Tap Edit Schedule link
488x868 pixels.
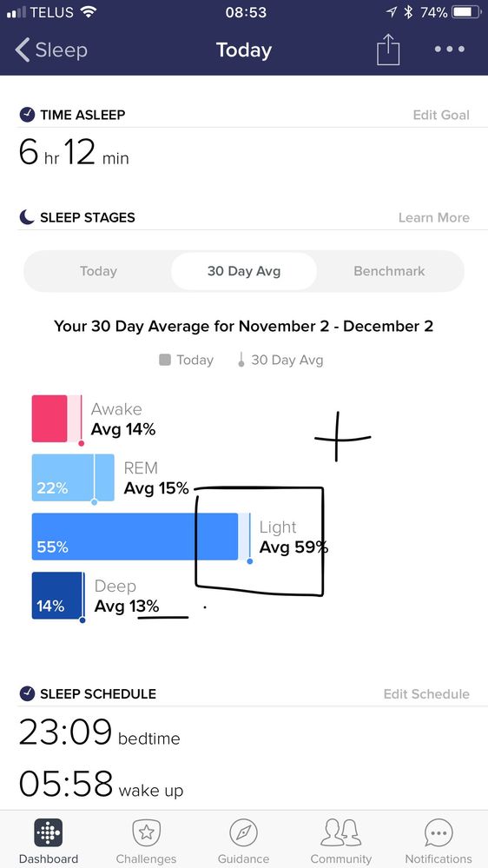coord(426,694)
